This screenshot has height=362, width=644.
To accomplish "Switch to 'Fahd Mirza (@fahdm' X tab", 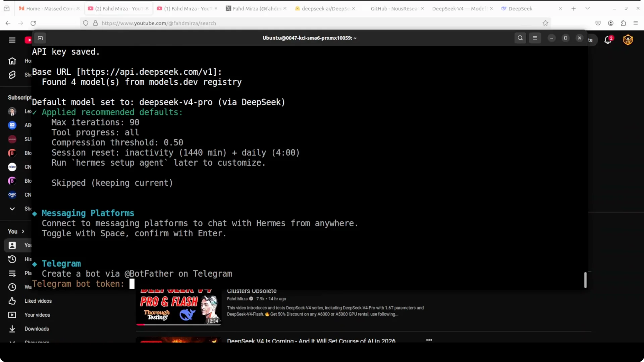I will pos(257,8).
